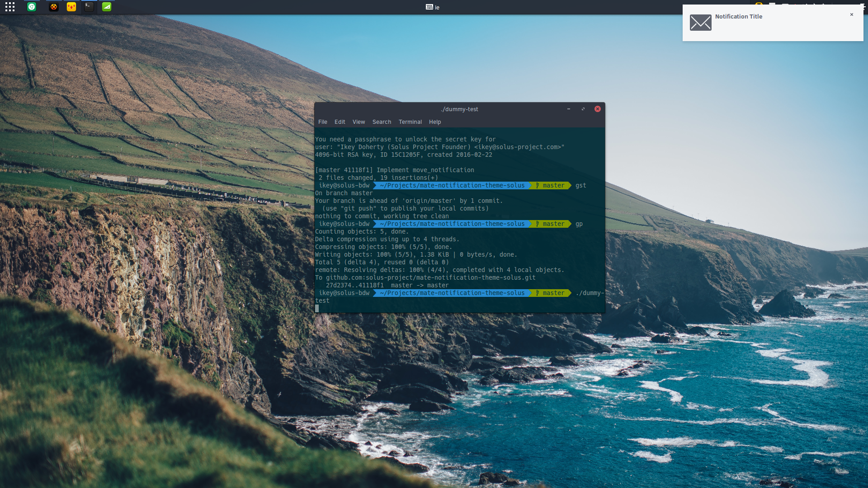Minimize the ./dummy-test terminal window
Viewport: 868px width, 488px height.
pyautogui.click(x=569, y=109)
